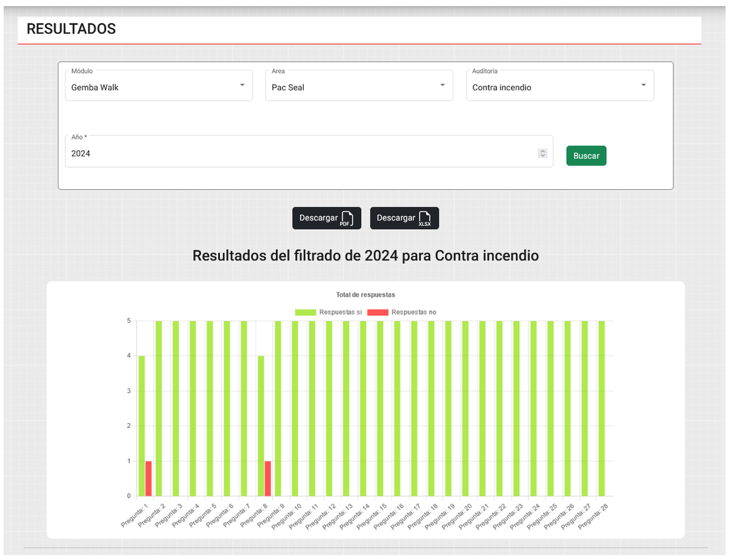The width and height of the screenshot is (731, 560).
Task: Download results as XLSX
Action: tap(404, 218)
